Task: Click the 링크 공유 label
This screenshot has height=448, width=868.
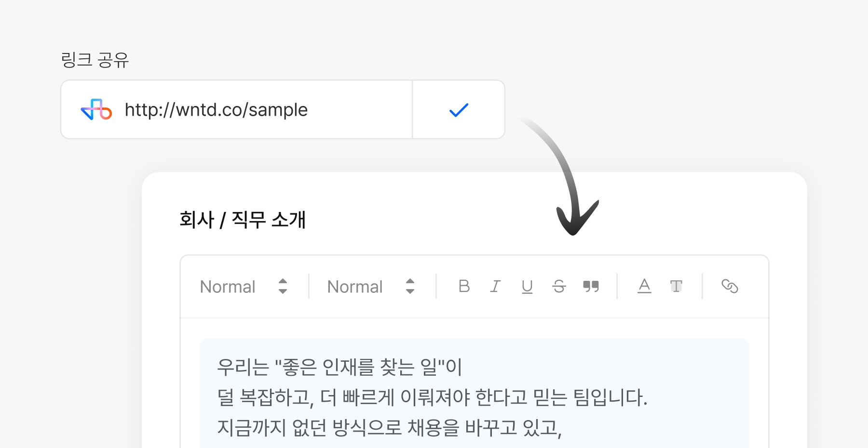Action: [95, 60]
